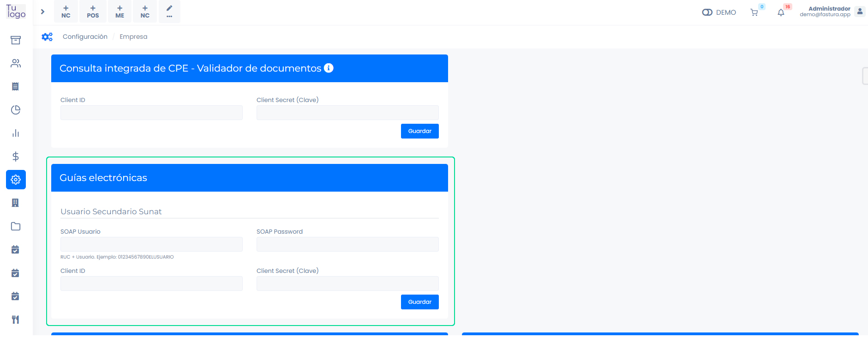Viewport: 868px width, 338px height.
Task: Open the restaurant utensils sidebar icon
Action: (16, 320)
